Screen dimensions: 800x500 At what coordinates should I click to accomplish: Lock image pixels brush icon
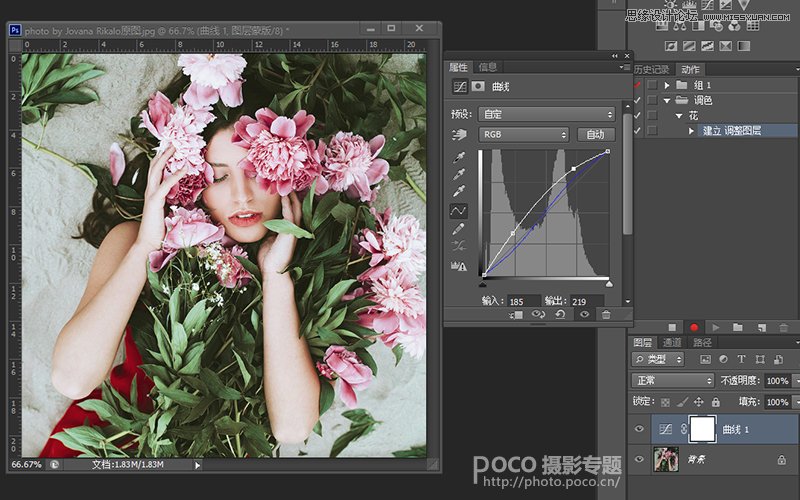tap(682, 402)
